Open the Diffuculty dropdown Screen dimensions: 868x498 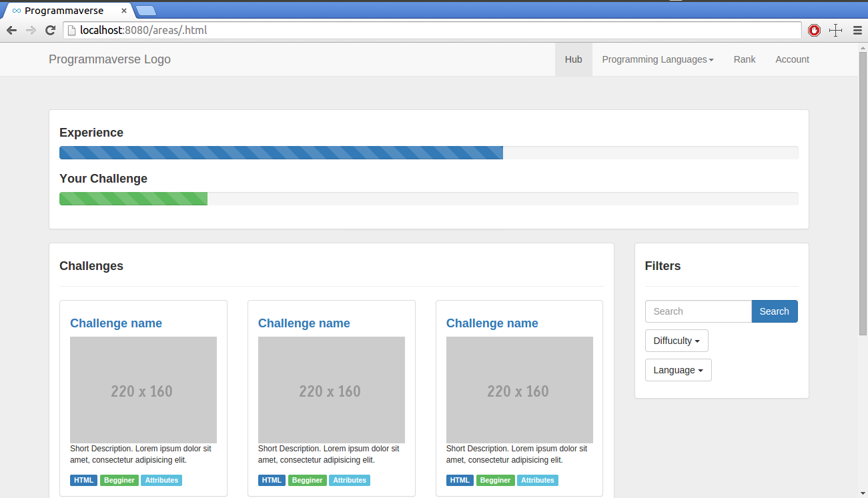pos(677,341)
